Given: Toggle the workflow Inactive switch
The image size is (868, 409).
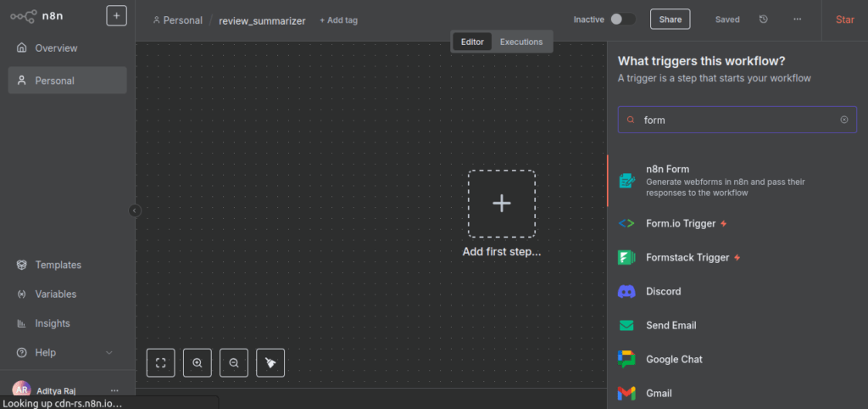Looking at the screenshot, I should coord(622,19).
